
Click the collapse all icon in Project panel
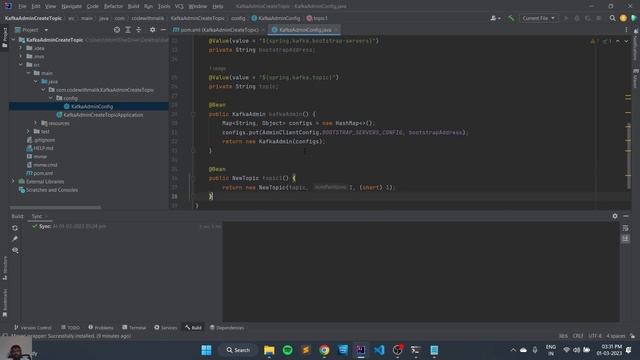pyautogui.click(x=139, y=30)
